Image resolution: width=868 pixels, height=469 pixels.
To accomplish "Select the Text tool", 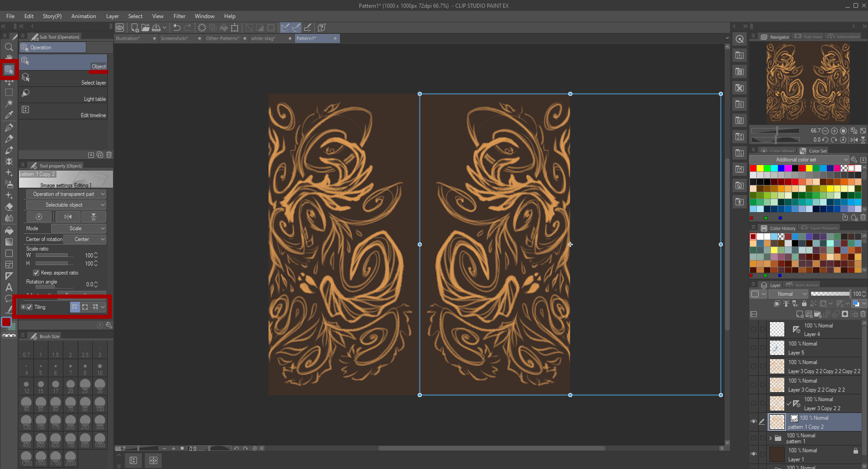I will (9, 287).
